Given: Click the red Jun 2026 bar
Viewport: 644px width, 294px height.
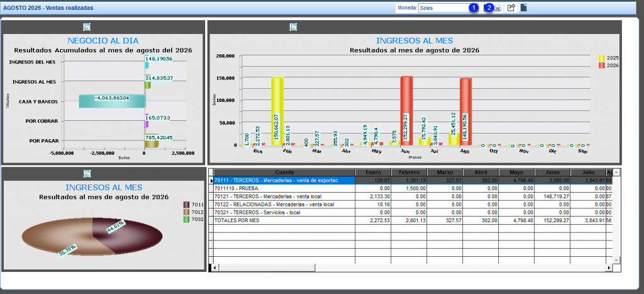Looking at the screenshot, I should point(406,110).
